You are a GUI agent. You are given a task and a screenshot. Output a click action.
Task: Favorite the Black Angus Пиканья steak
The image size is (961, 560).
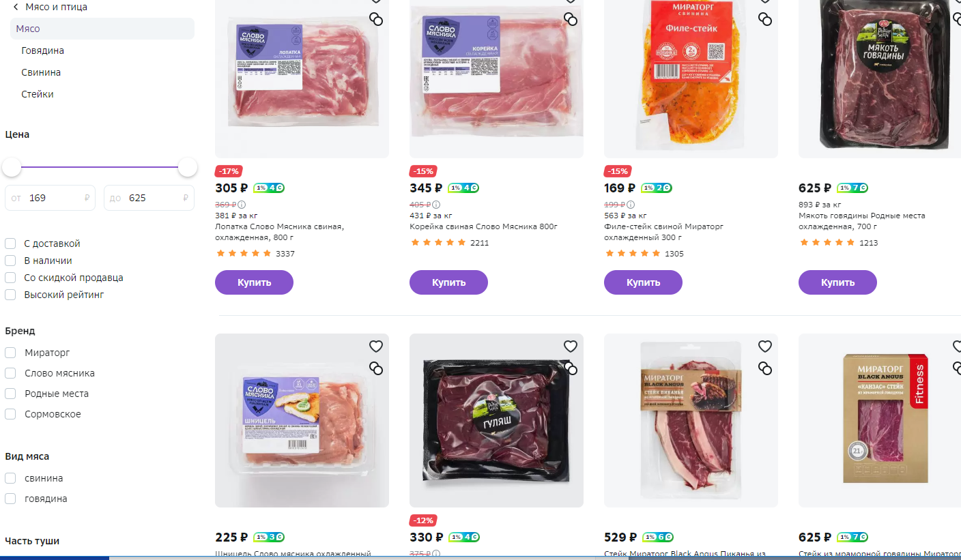[x=765, y=347]
